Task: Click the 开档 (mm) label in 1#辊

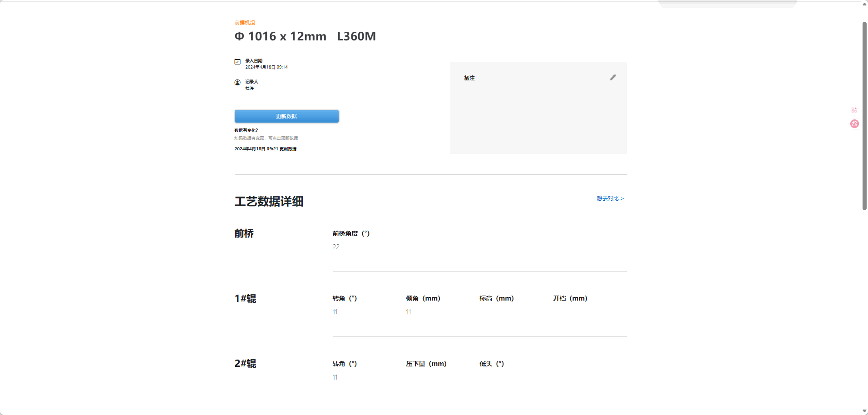Action: pyautogui.click(x=570, y=298)
